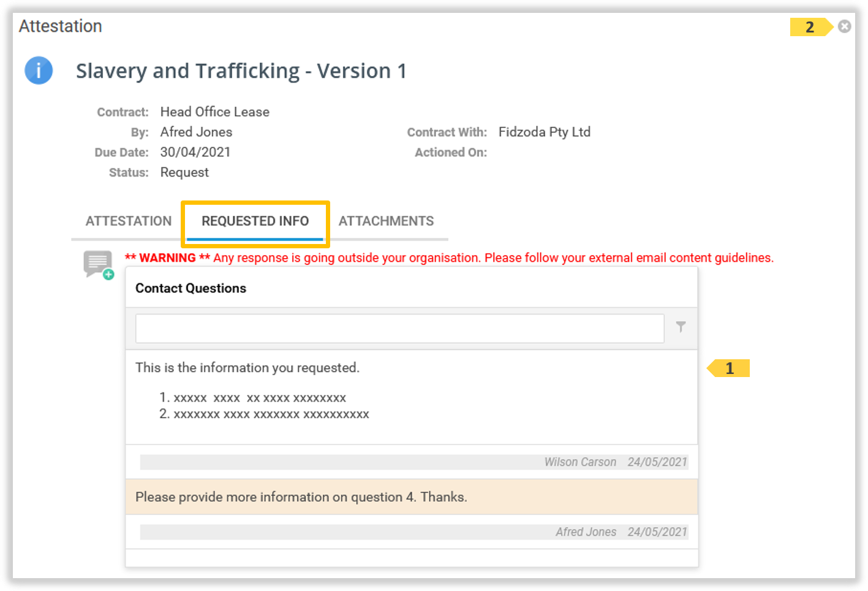Click the Slavery and Trafficking title
The width and height of the screenshot is (868, 591).
coord(241,71)
